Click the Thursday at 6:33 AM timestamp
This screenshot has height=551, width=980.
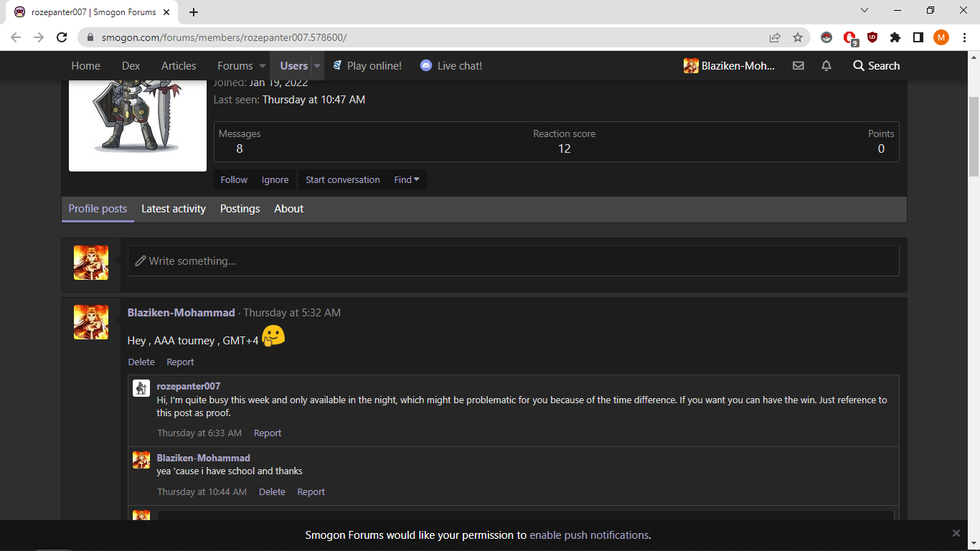point(199,433)
